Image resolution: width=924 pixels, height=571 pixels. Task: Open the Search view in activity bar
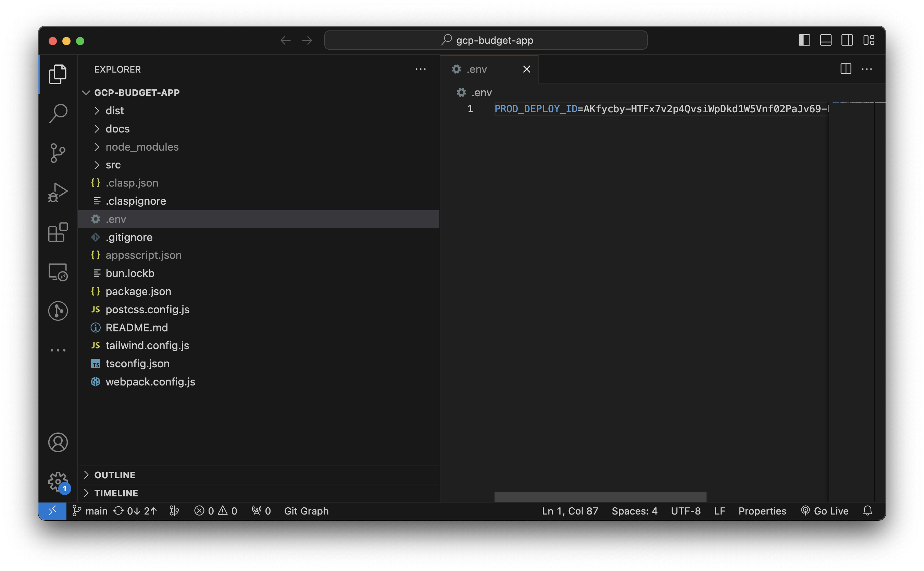58,113
